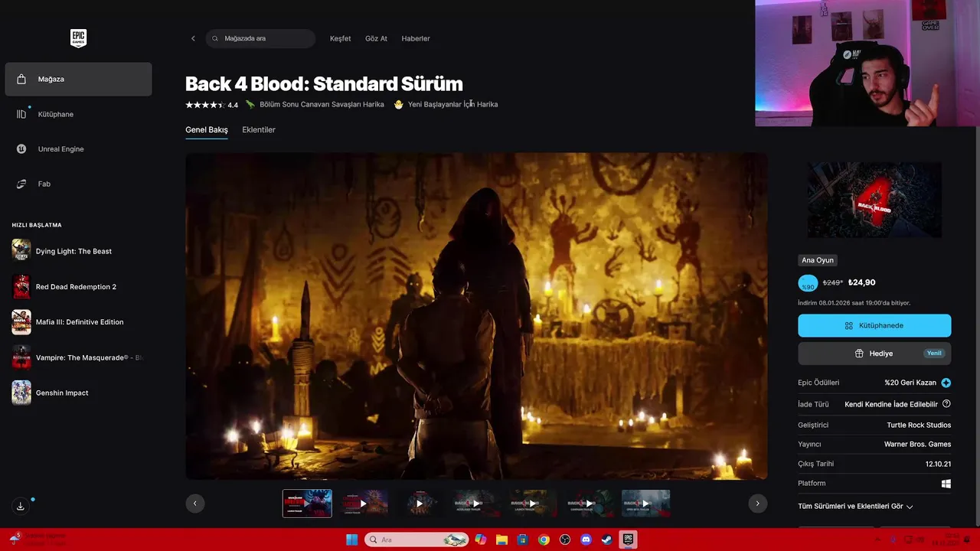Image resolution: width=980 pixels, height=551 pixels.
Task: Select the Accolades Trailer thumbnail
Action: [x=476, y=504]
